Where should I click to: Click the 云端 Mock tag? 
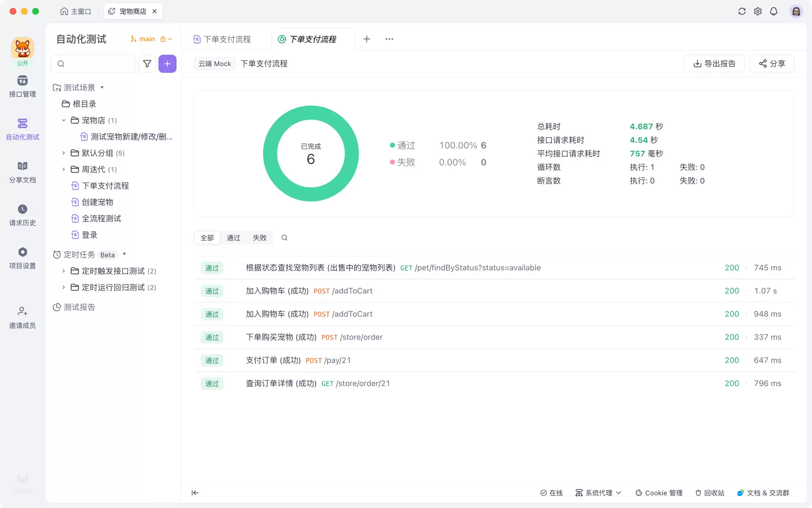tap(215, 64)
